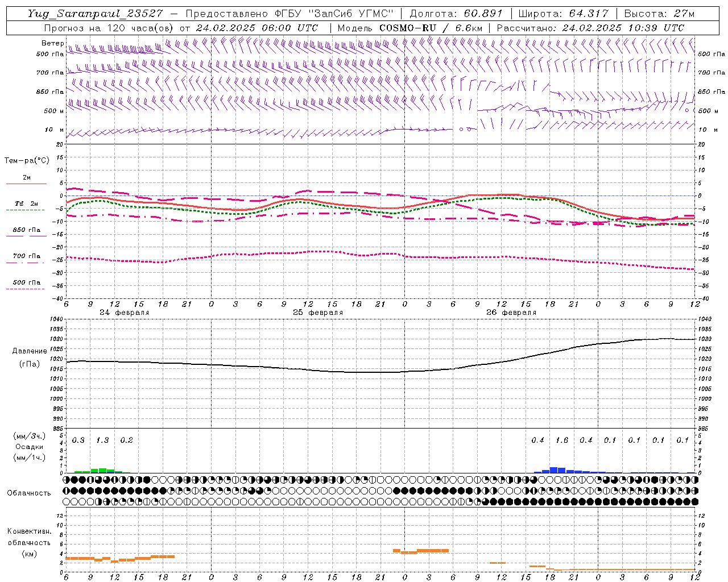Select the 'Модель COSMO-RU / 6.6км' label
Viewport: 728px width, 582px height.
point(410,28)
